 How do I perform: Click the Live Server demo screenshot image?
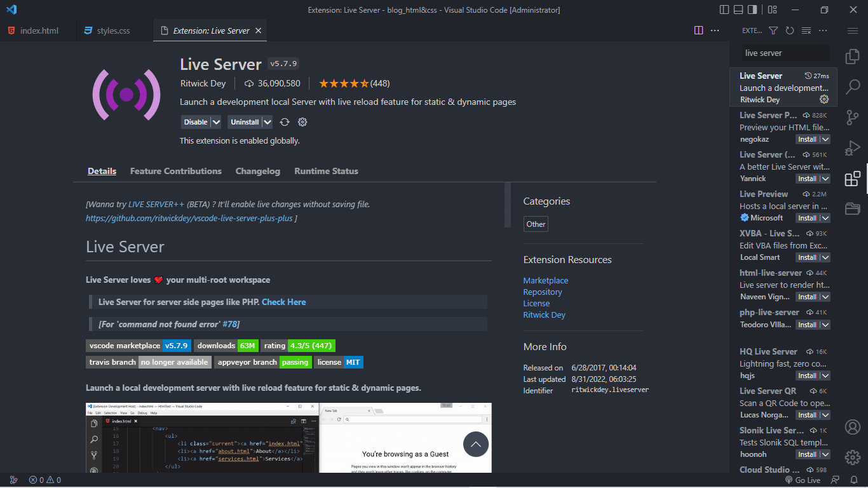288,438
